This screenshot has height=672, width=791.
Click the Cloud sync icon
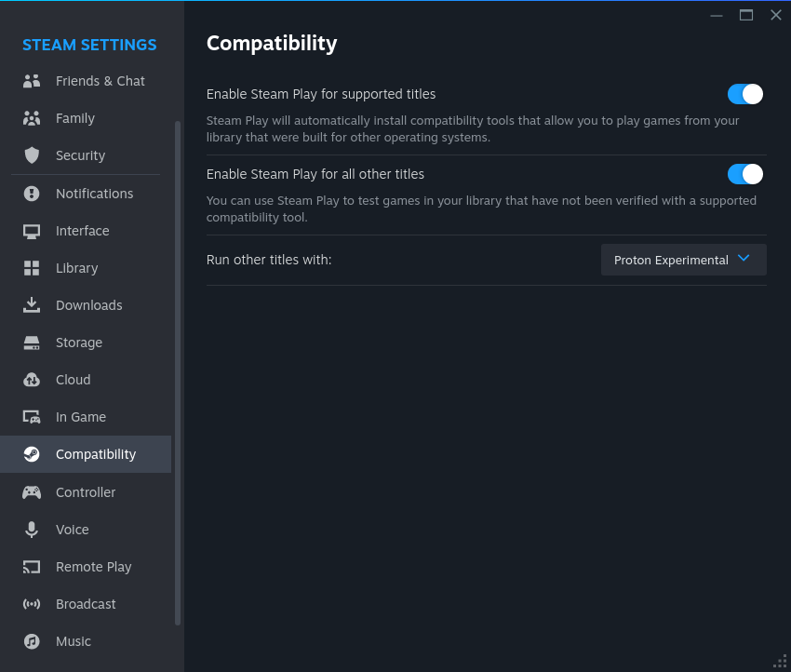click(32, 380)
